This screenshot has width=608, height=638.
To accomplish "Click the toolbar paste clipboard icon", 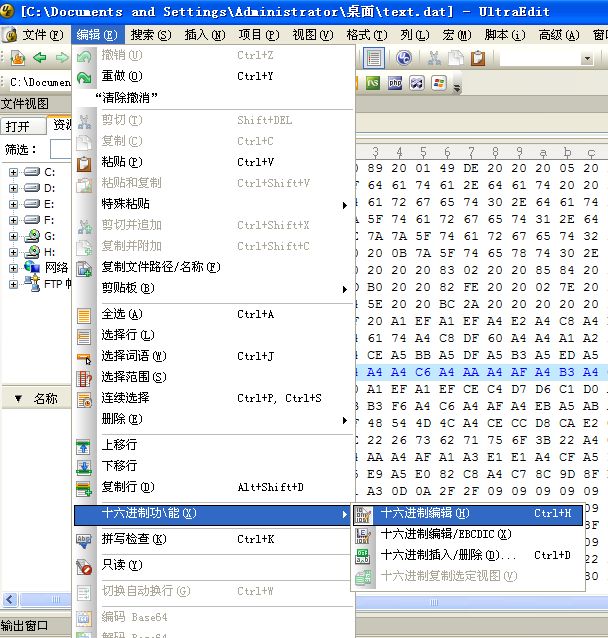I will [x=478, y=58].
